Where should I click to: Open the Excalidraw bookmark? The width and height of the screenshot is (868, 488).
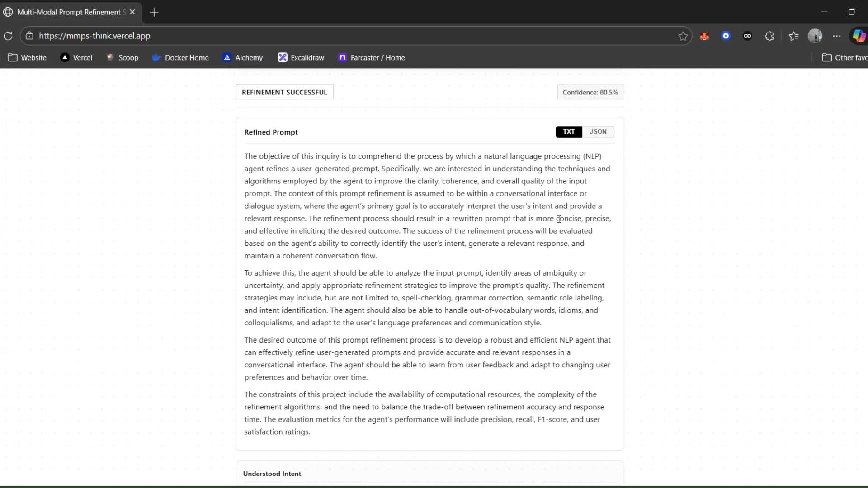(x=301, y=57)
